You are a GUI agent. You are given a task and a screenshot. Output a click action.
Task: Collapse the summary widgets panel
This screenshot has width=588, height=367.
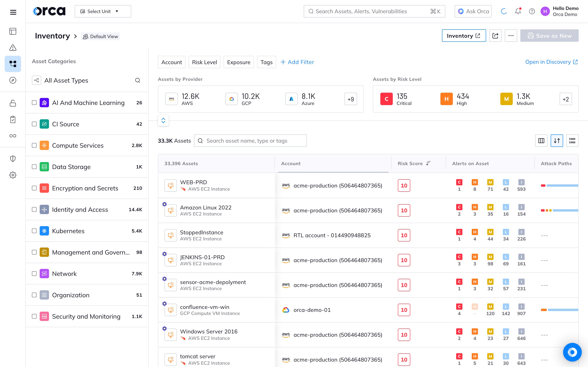pyautogui.click(x=163, y=120)
